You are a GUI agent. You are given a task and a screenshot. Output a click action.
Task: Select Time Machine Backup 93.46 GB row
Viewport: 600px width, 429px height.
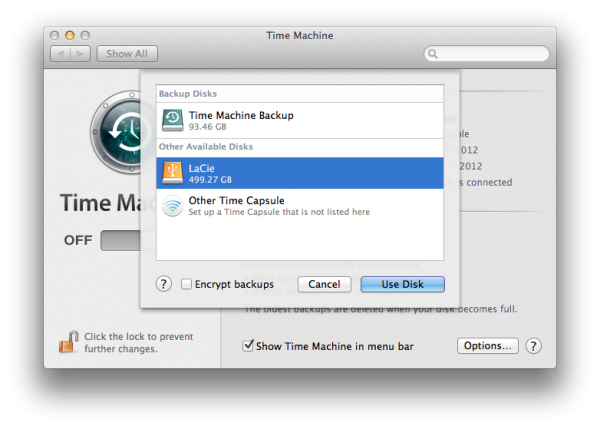coord(300,121)
